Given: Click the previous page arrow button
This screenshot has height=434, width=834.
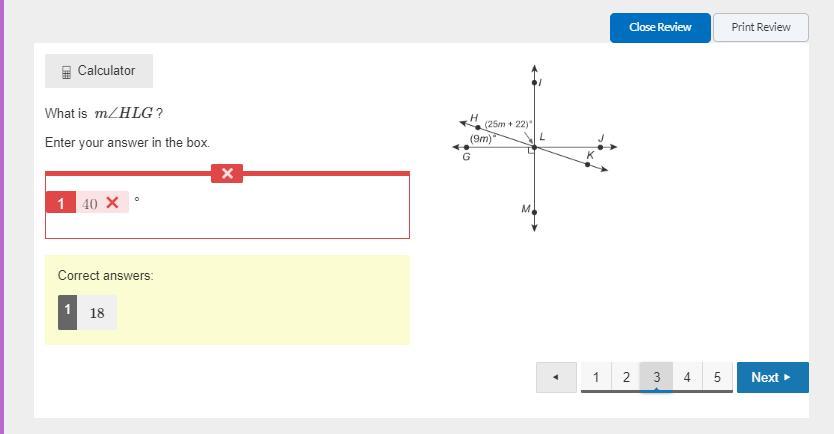Looking at the screenshot, I should tap(556, 377).
